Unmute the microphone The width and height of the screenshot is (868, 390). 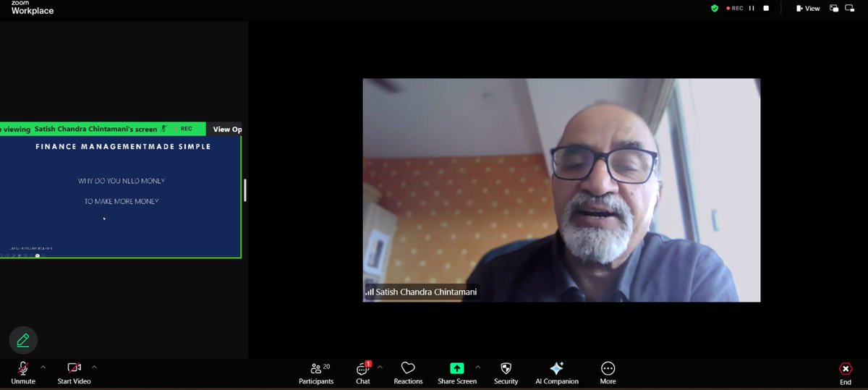click(x=23, y=373)
